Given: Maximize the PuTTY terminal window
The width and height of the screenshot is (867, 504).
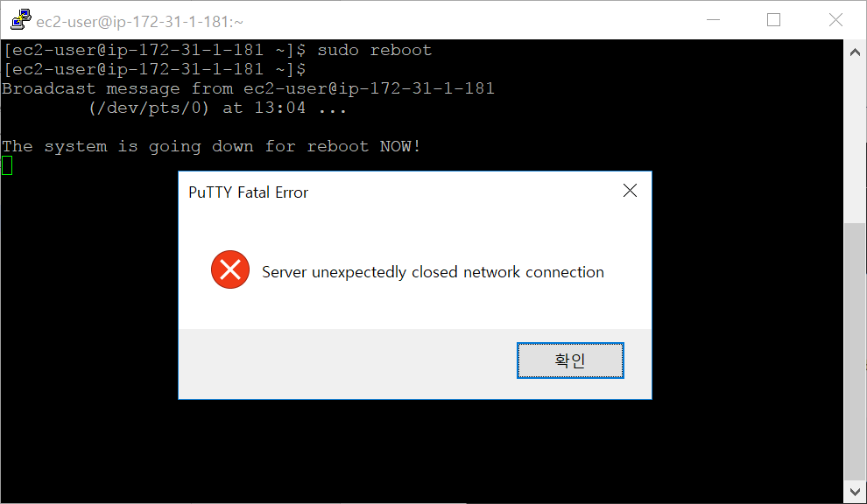Looking at the screenshot, I should 773,20.
